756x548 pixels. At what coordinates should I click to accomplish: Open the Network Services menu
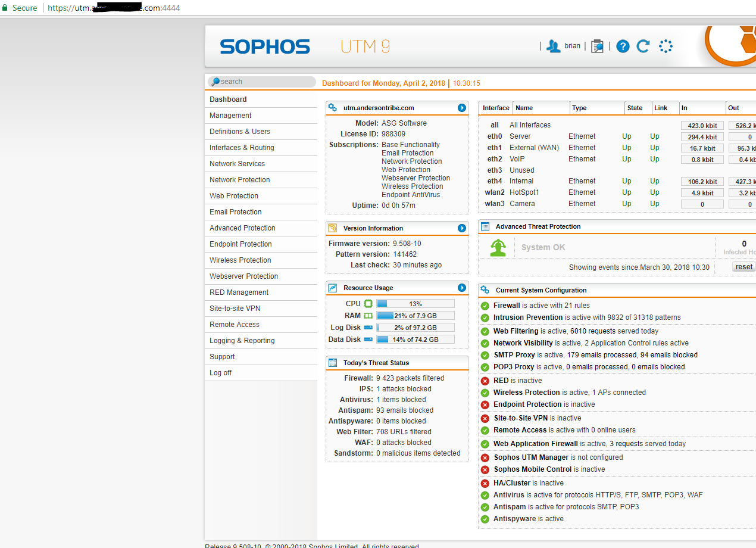[261, 164]
